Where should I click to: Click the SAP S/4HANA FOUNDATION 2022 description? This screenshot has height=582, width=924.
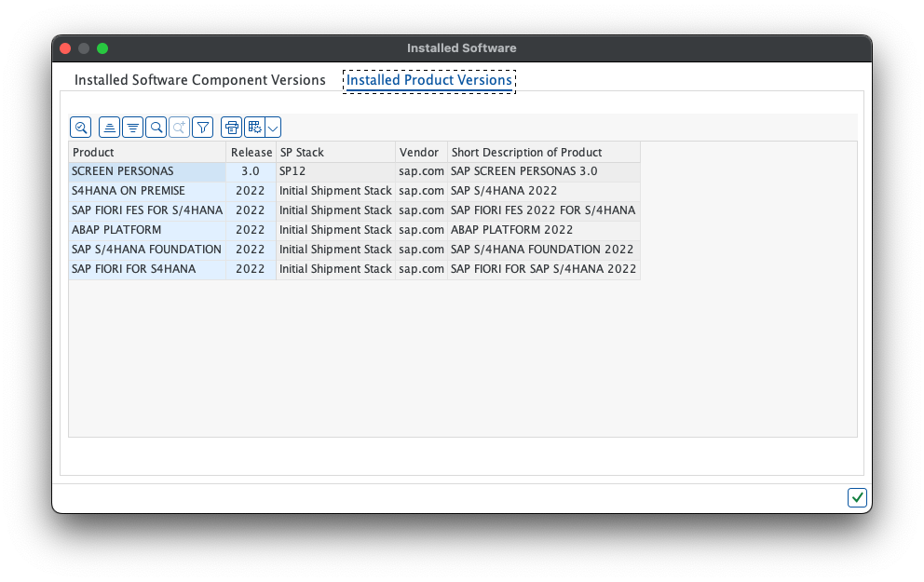pos(543,250)
